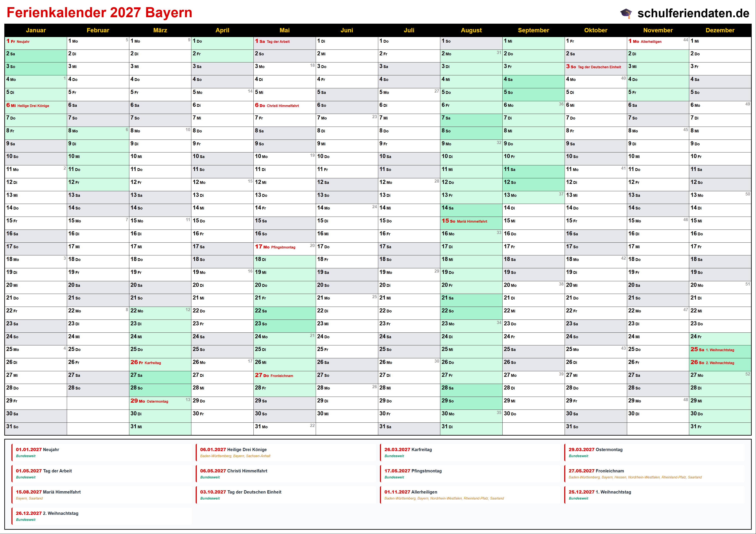The width and height of the screenshot is (756, 534).
Task: Click the Ferienkalender 2027 Bayern title
Action: coord(99,13)
